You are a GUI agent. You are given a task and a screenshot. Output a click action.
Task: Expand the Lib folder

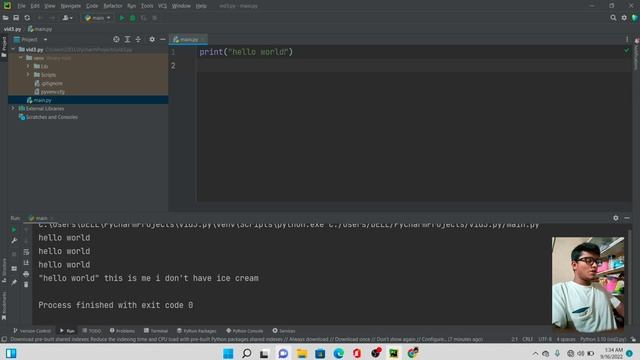[x=28, y=66]
